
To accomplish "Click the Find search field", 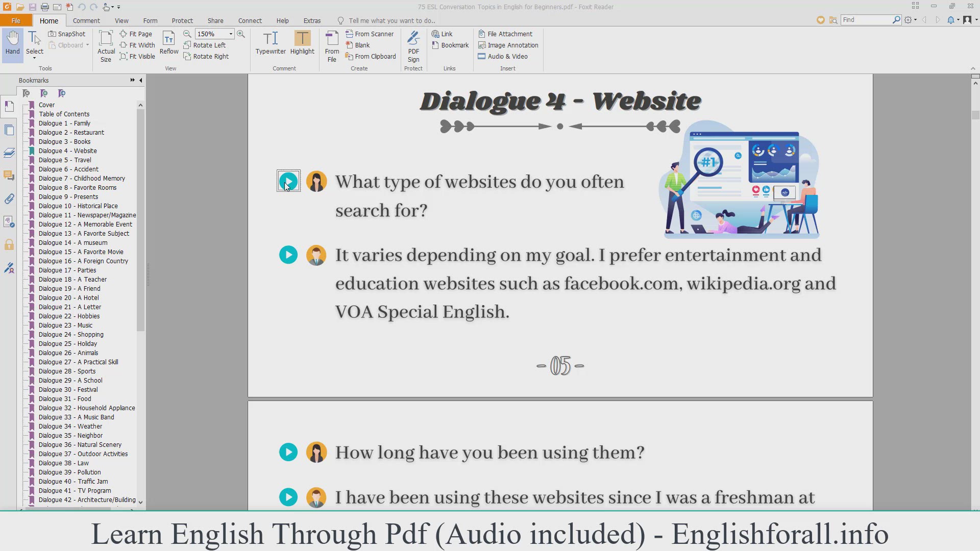I will tap(866, 19).
